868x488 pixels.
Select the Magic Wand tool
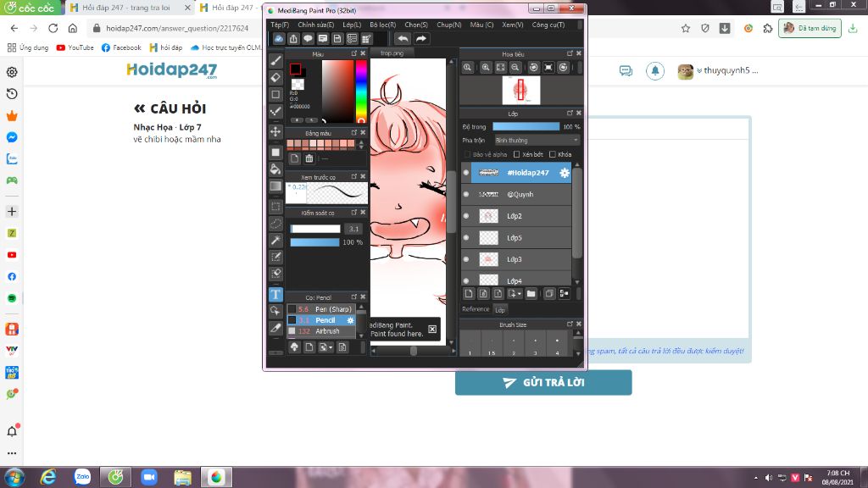275,240
